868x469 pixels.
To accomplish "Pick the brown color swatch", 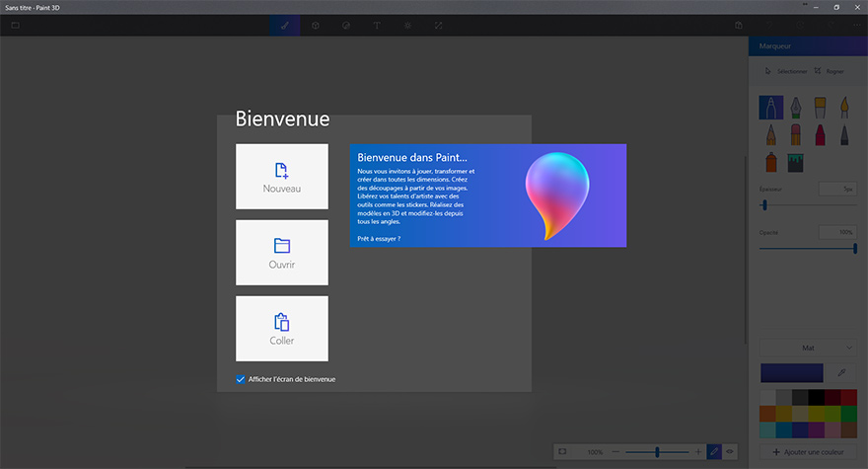I will tap(848, 430).
